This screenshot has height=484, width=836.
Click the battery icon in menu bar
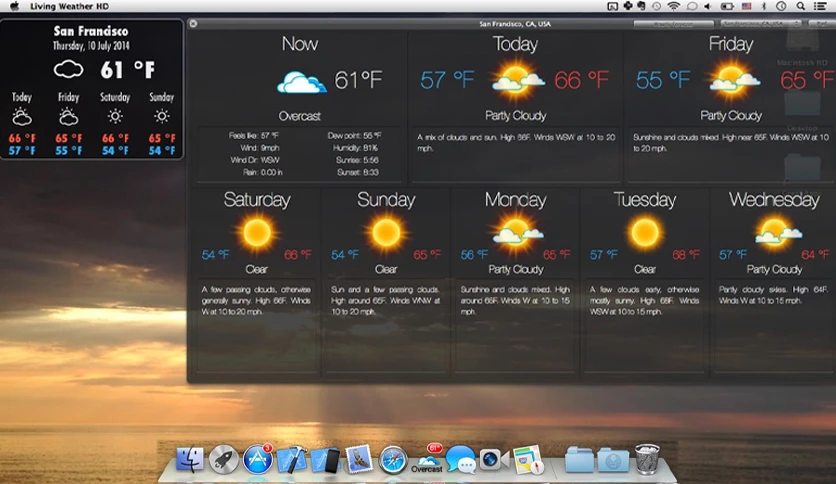click(x=727, y=6)
